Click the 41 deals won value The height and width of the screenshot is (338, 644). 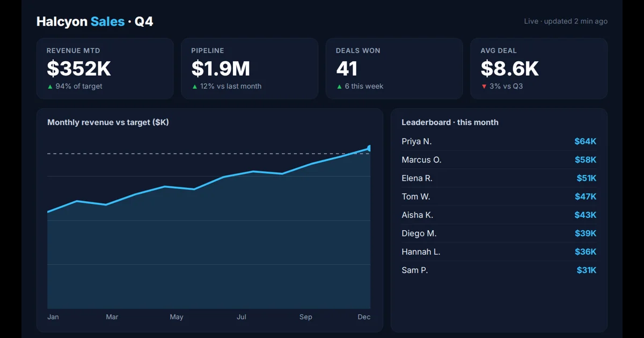[x=347, y=69]
